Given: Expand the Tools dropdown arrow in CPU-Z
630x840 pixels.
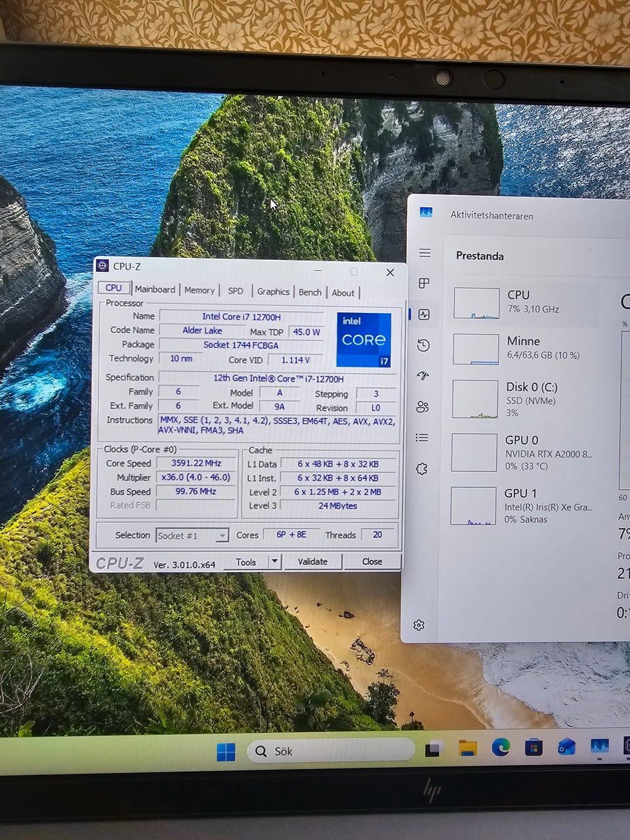Looking at the screenshot, I should [275, 562].
